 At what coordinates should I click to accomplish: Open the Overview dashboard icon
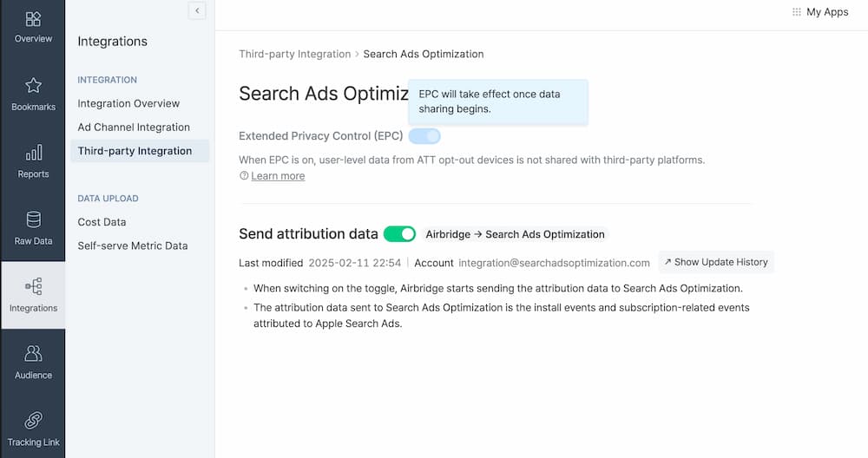33,19
